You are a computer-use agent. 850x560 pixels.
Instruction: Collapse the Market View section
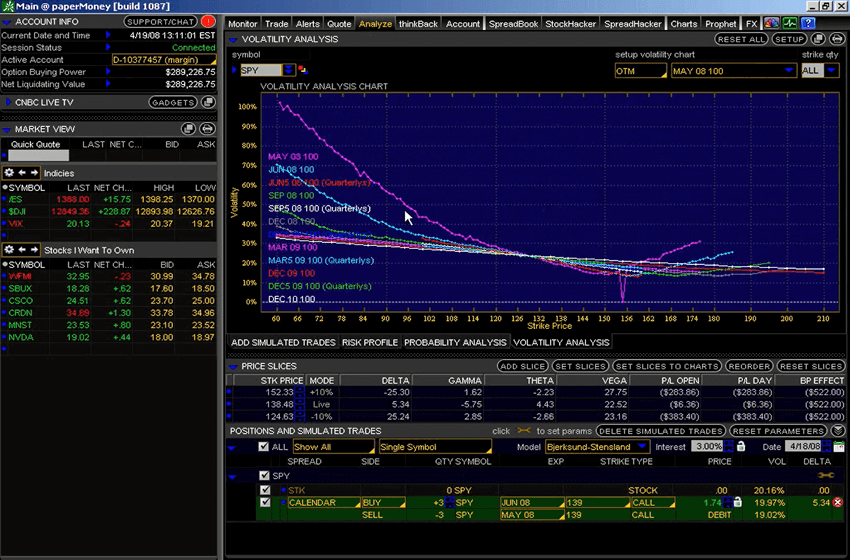coord(7,130)
